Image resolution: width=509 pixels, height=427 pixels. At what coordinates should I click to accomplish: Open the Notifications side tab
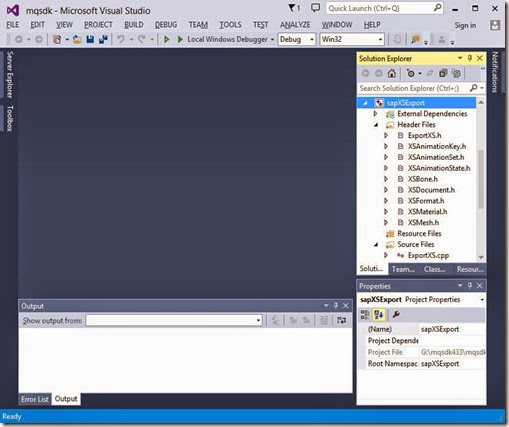[x=495, y=72]
